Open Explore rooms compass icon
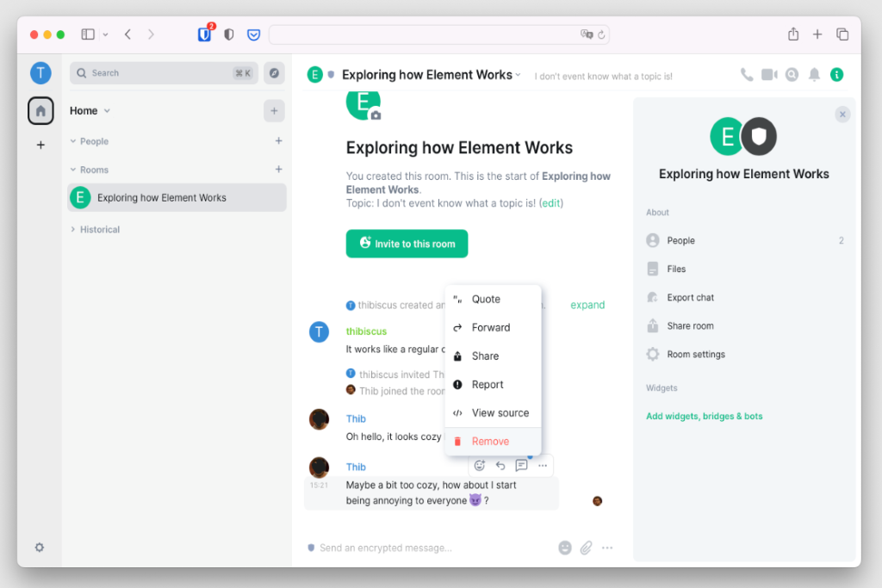Image resolution: width=882 pixels, height=588 pixels. click(x=274, y=73)
